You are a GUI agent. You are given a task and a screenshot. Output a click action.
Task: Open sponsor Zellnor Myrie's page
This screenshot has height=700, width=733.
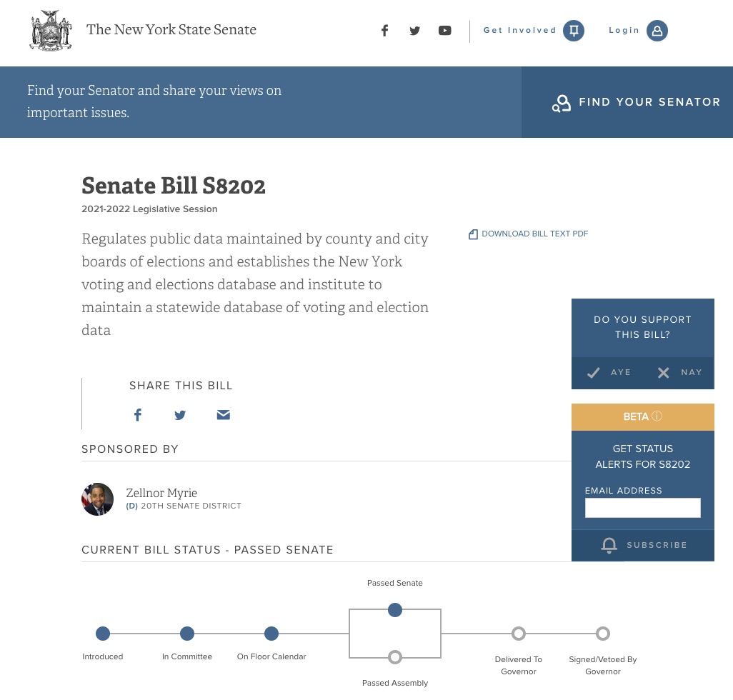tap(161, 493)
